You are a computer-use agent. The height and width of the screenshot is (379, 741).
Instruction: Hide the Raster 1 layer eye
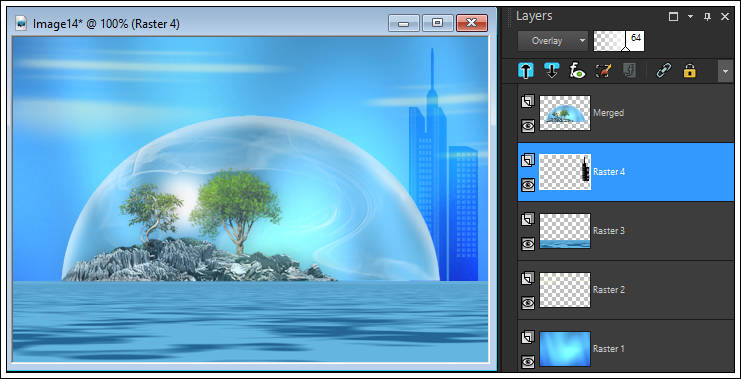528,362
